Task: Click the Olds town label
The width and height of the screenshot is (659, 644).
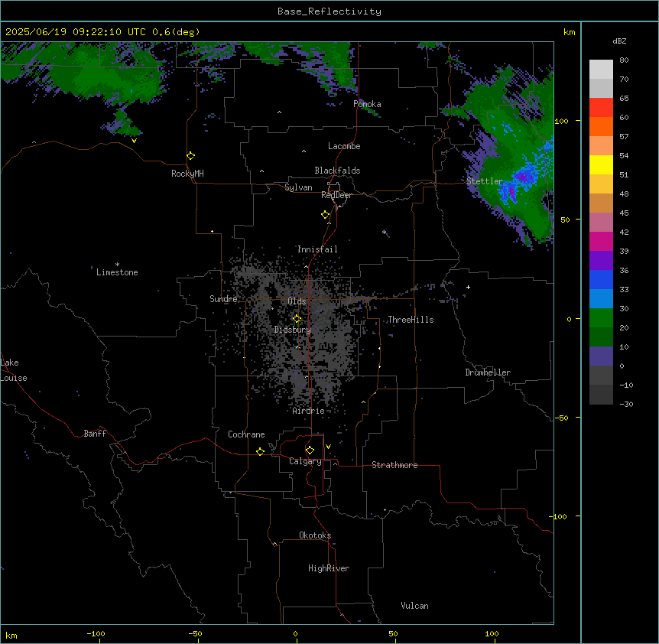Action: 297,301
